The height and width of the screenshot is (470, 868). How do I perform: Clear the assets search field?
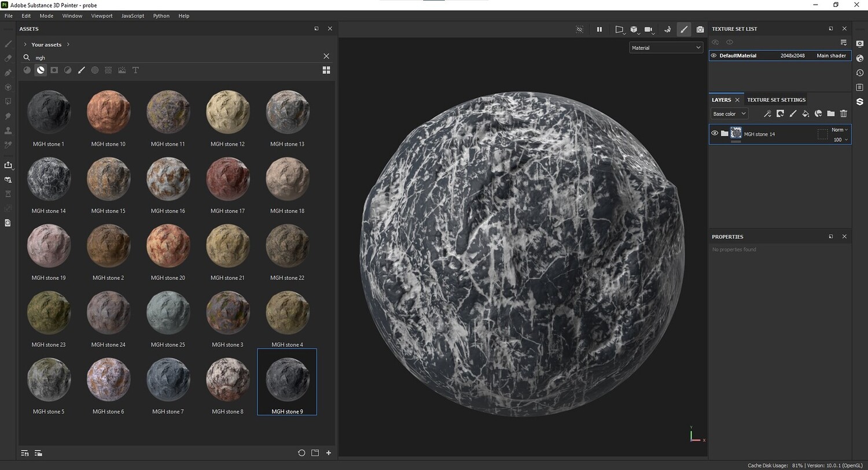326,56
